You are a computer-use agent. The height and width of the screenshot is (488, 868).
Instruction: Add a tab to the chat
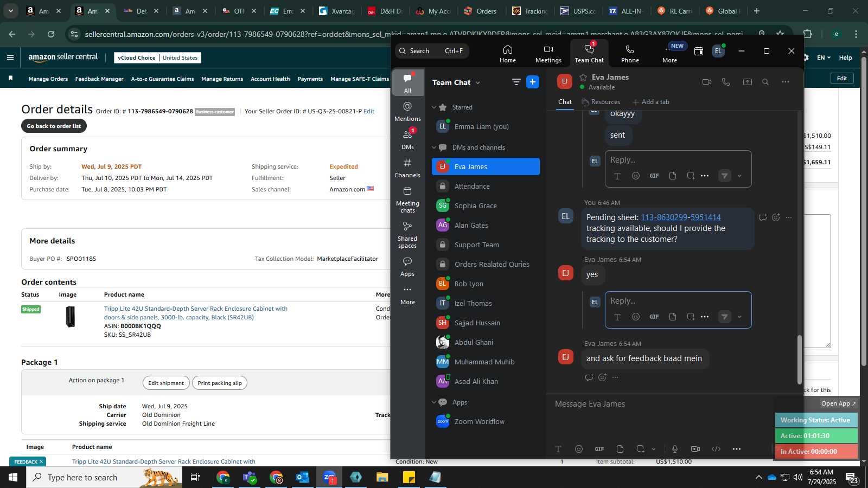click(651, 102)
